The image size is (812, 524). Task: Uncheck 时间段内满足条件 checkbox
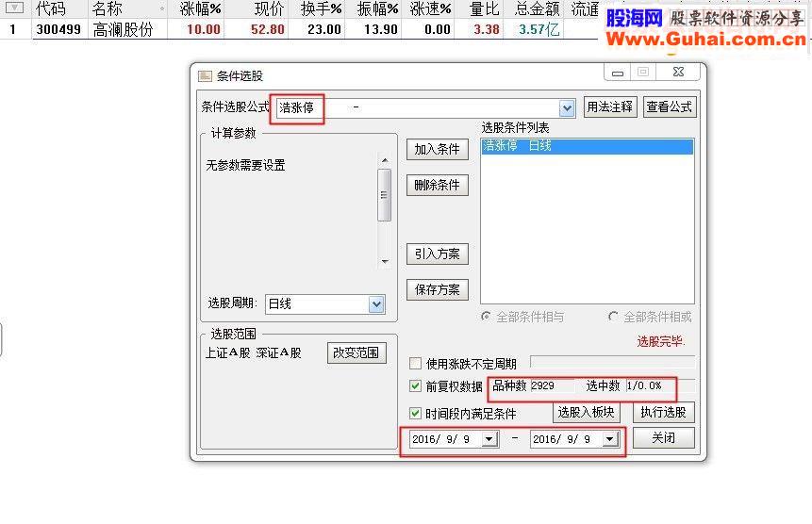pos(415,414)
